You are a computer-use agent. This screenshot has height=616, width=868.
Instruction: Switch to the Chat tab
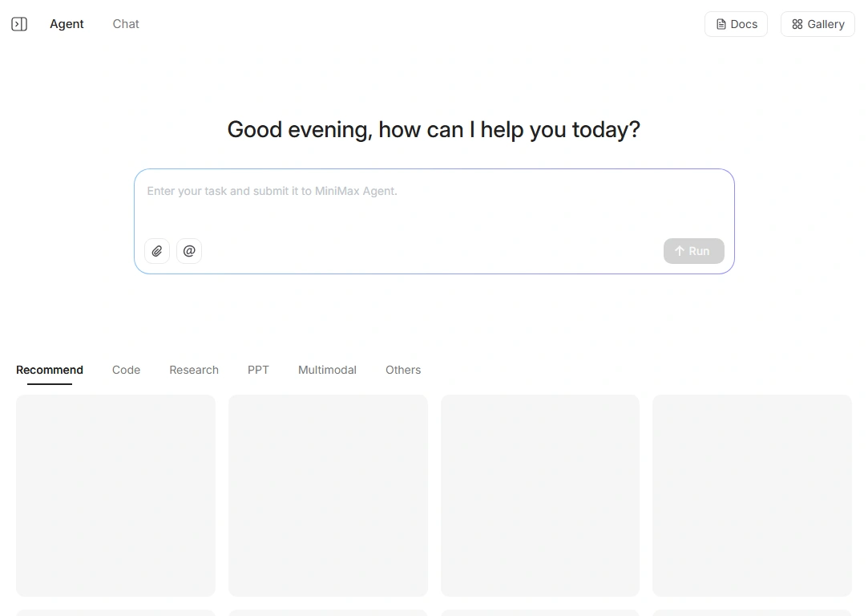pyautogui.click(x=126, y=24)
